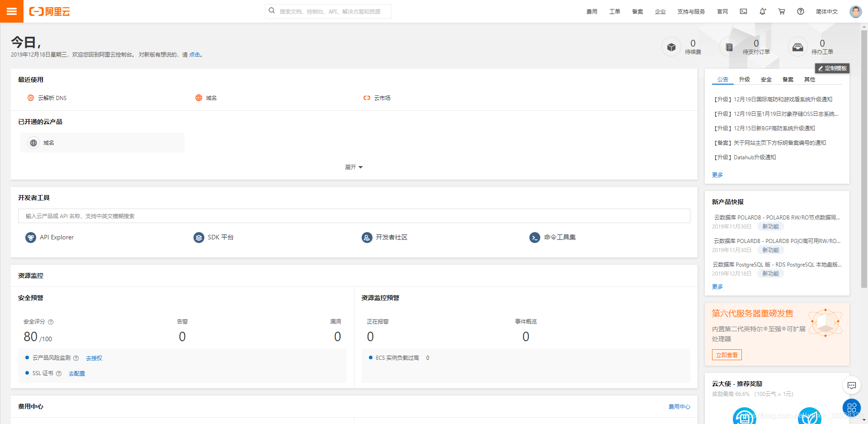The height and width of the screenshot is (424, 868).
Task: Click the 去授权 link
Action: [x=94, y=358]
